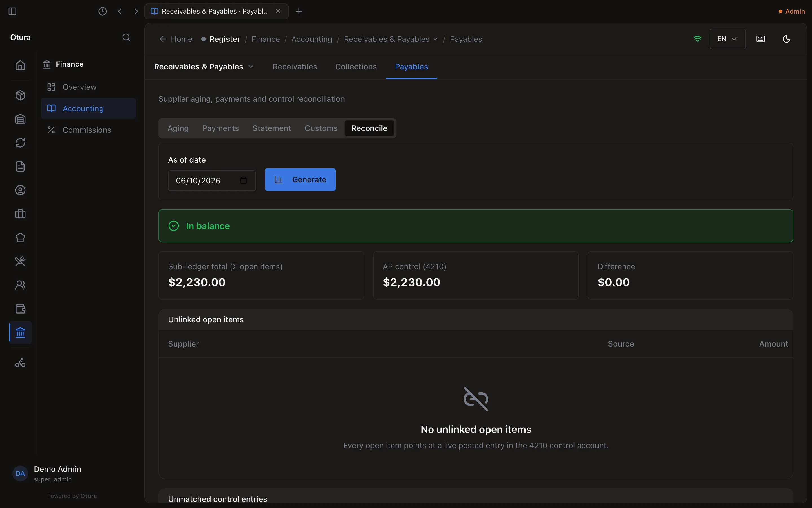
Task: Open Commissions in the Finance menu
Action: pyautogui.click(x=89, y=130)
